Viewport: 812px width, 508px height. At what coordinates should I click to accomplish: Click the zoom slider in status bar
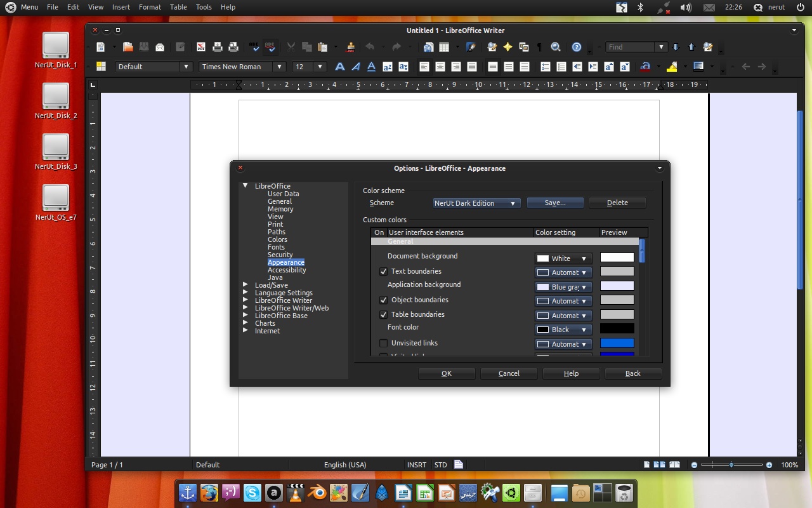click(x=731, y=465)
